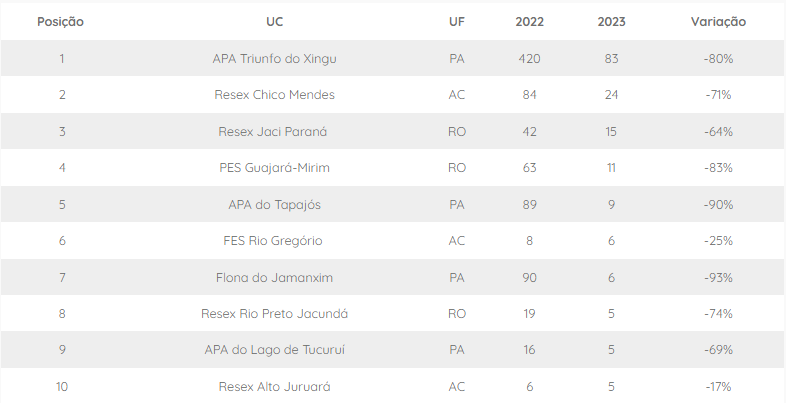Viewport: 786px width, 403px height.
Task: Click the UF column header
Action: point(457,22)
